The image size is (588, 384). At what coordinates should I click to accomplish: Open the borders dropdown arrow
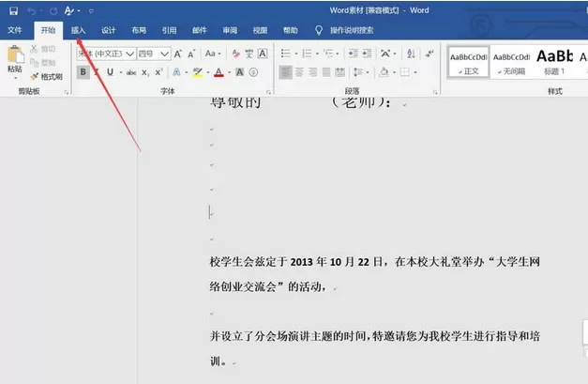point(415,72)
